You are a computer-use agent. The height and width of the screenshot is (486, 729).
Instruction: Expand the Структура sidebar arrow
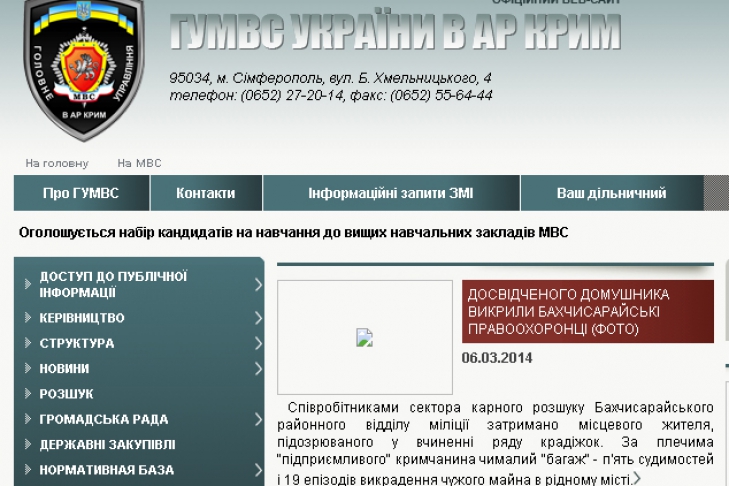(x=258, y=343)
